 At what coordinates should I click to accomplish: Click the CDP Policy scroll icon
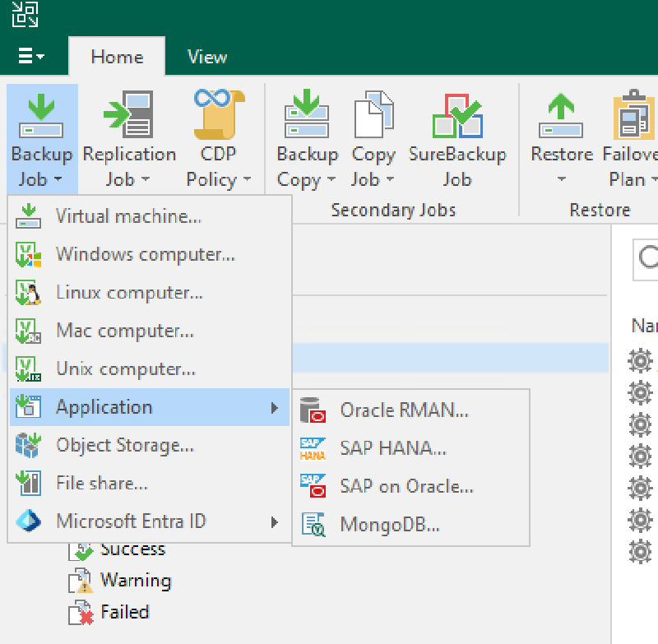pyautogui.click(x=220, y=114)
